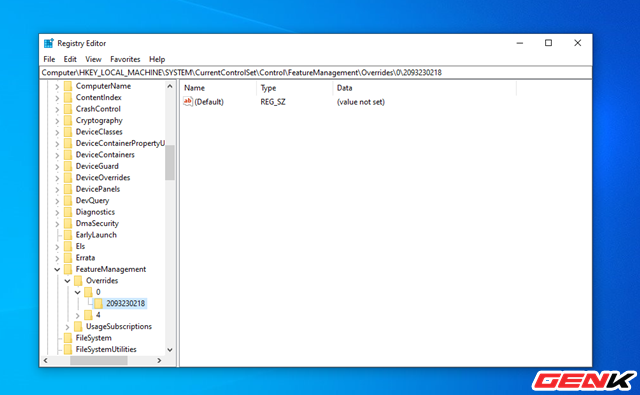Click folder icon next to DmaSecurity
This screenshot has width=640, height=395.
pyautogui.click(x=68, y=223)
